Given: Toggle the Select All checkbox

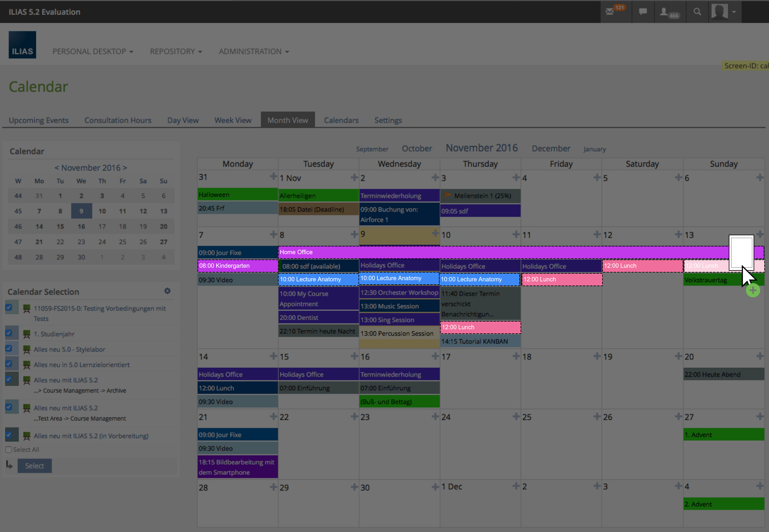Looking at the screenshot, I should (x=9, y=450).
